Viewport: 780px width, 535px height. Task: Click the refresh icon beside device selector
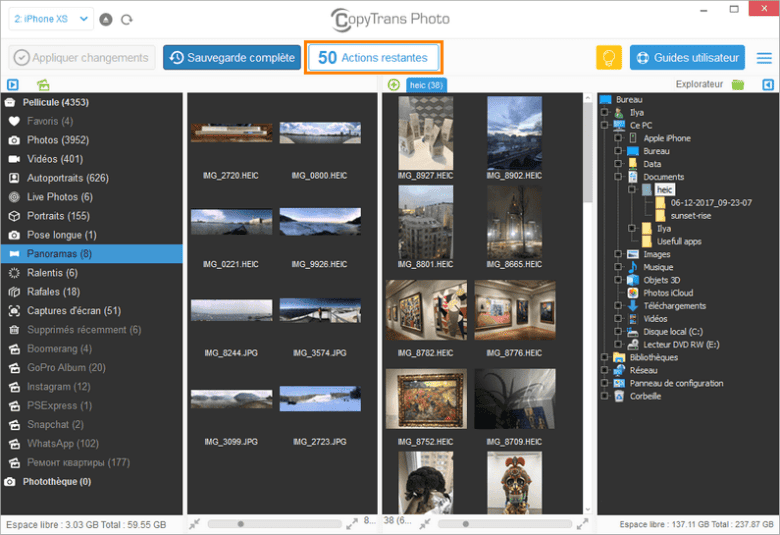click(x=126, y=19)
